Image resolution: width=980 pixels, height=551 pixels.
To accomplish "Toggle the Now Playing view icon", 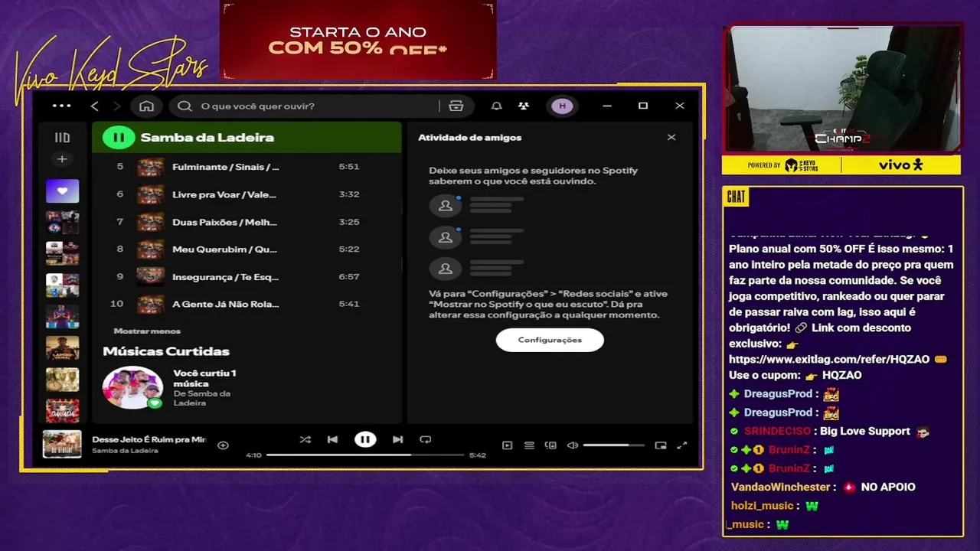I will (507, 445).
